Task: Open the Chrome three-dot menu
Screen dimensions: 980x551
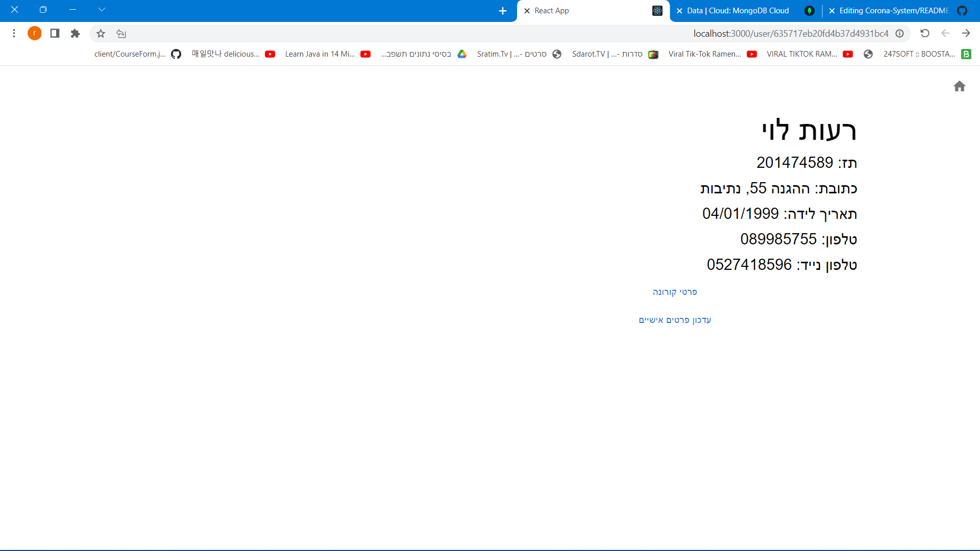Action: click(14, 34)
